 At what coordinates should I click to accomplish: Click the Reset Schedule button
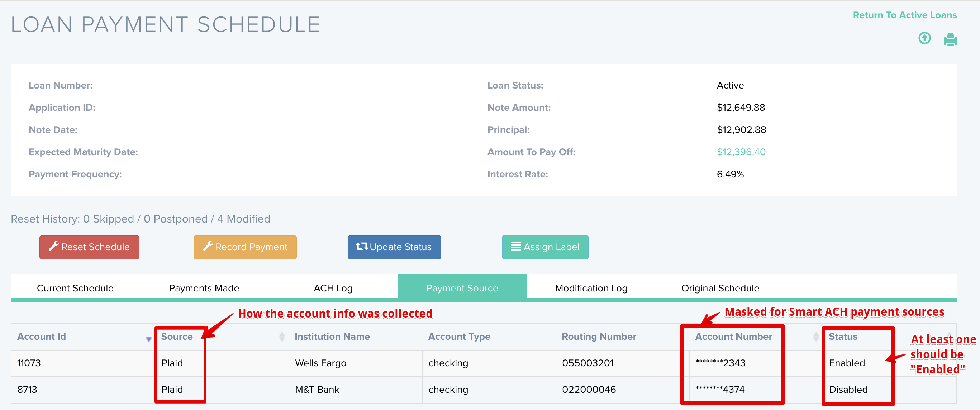[89, 247]
